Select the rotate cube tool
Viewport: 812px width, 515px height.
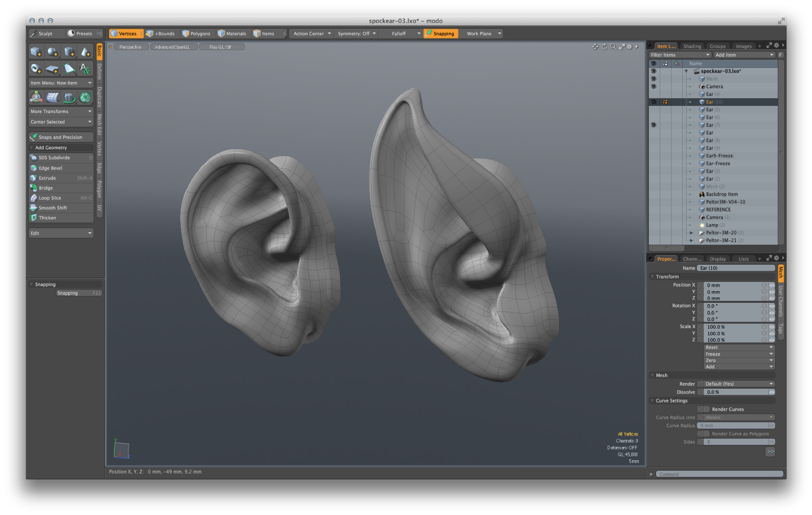(69, 97)
